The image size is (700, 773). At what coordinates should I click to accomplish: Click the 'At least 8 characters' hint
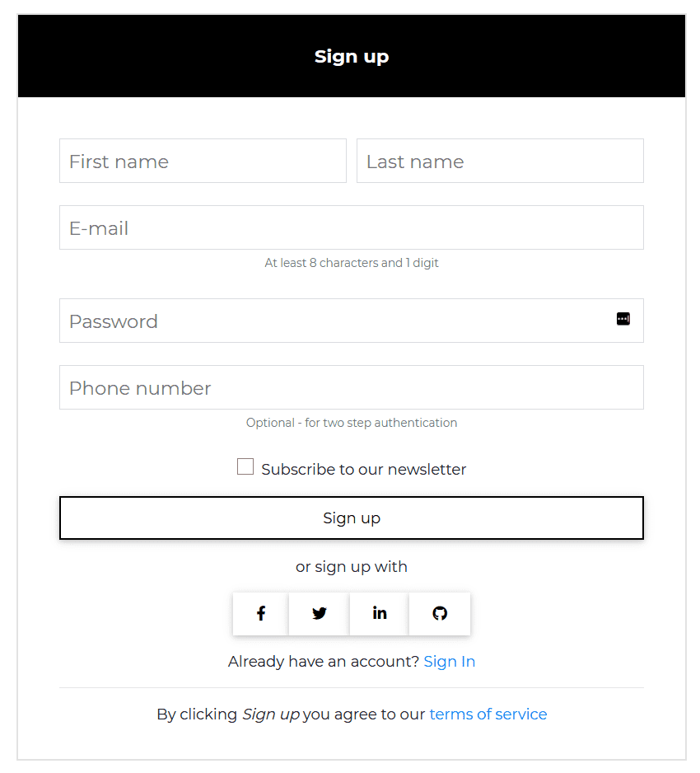352,264
